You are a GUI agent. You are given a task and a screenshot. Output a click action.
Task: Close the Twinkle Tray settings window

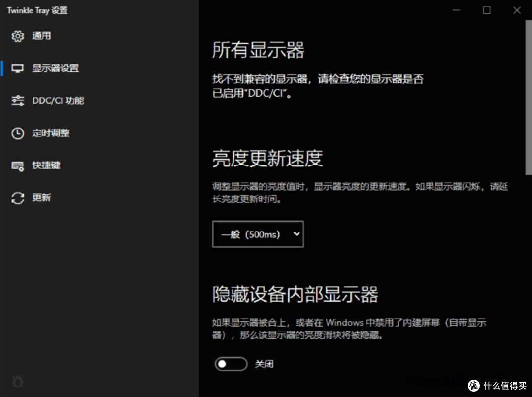pyautogui.click(x=517, y=10)
